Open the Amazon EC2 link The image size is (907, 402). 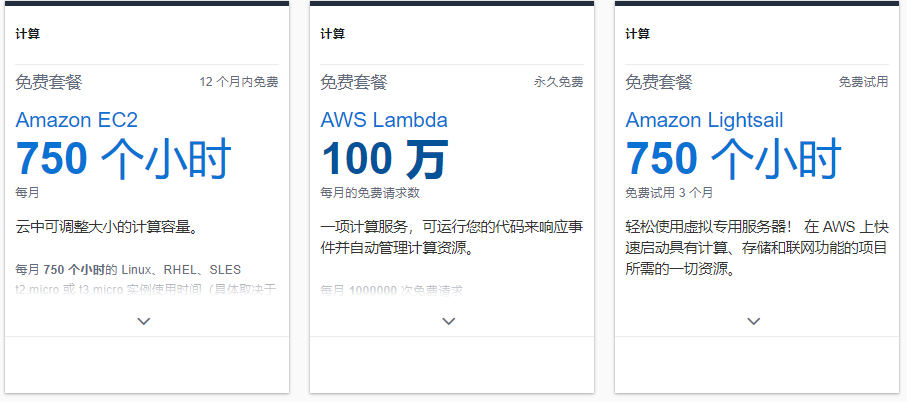77,120
